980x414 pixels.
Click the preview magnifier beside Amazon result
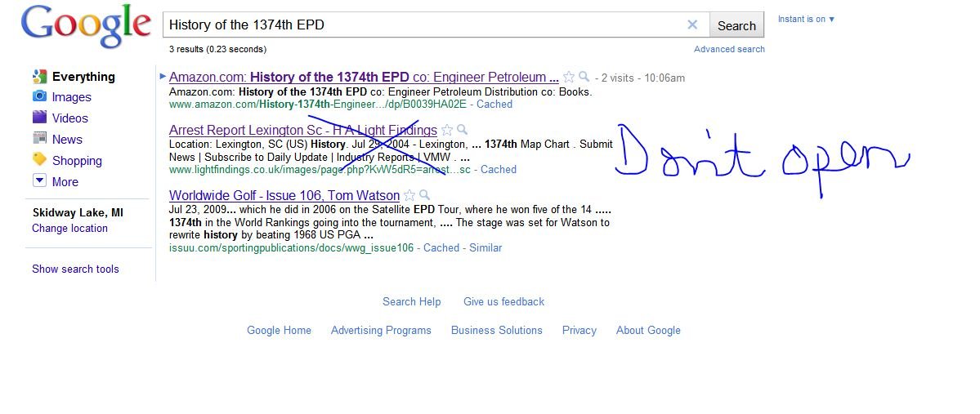[x=584, y=78]
